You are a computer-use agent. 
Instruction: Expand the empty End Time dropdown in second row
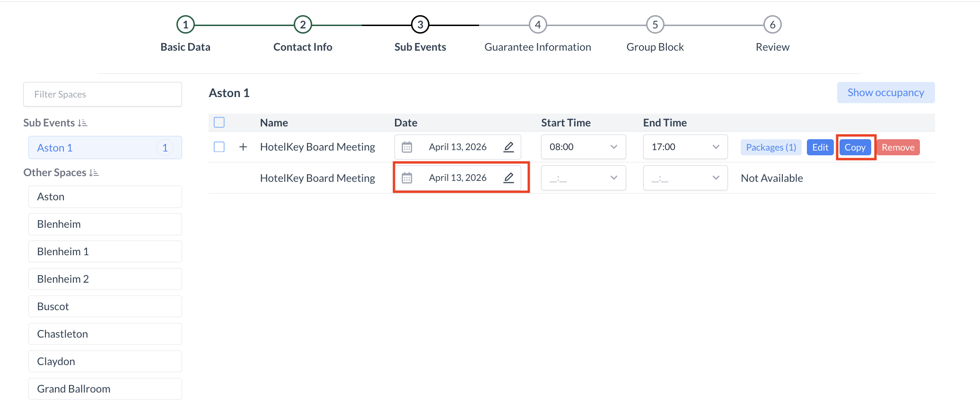point(685,178)
